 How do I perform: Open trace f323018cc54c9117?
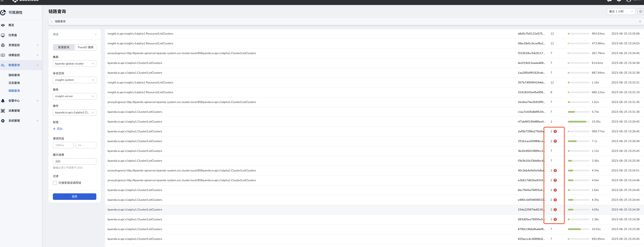531,53
